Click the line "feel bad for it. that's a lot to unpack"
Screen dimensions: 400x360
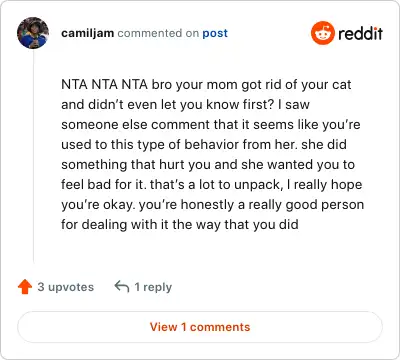(x=212, y=185)
